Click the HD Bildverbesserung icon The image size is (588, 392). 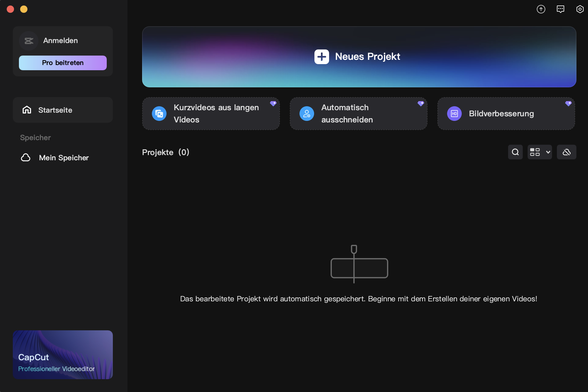coord(454,114)
